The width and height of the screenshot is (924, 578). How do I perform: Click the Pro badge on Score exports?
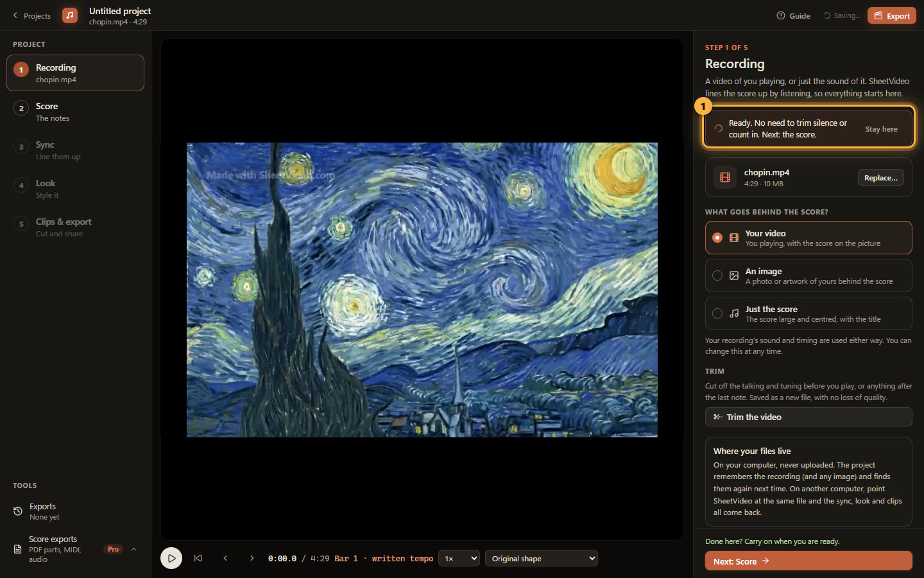pos(113,549)
